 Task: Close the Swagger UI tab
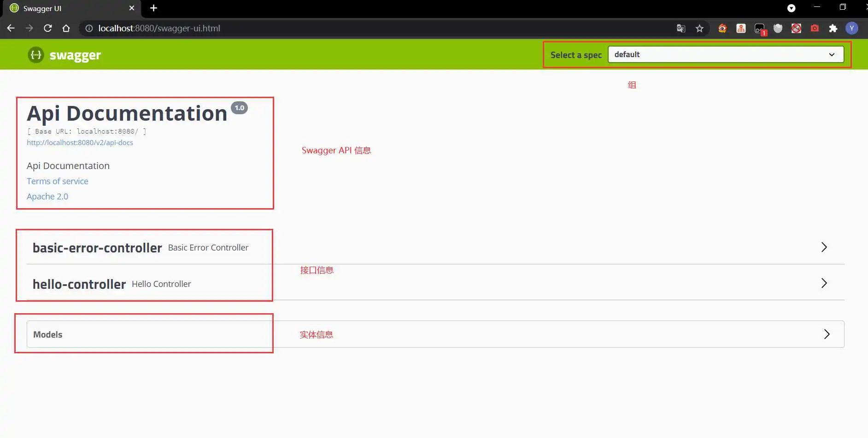[132, 8]
